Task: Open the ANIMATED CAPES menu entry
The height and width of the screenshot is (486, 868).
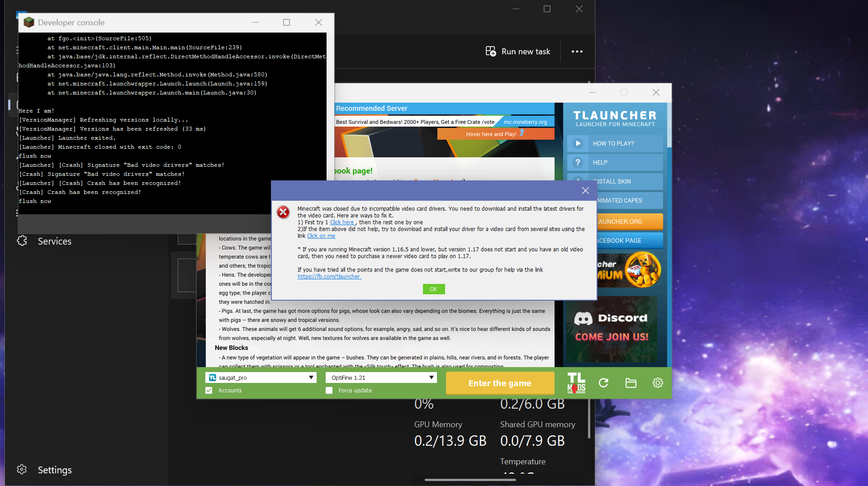Action: coord(630,200)
